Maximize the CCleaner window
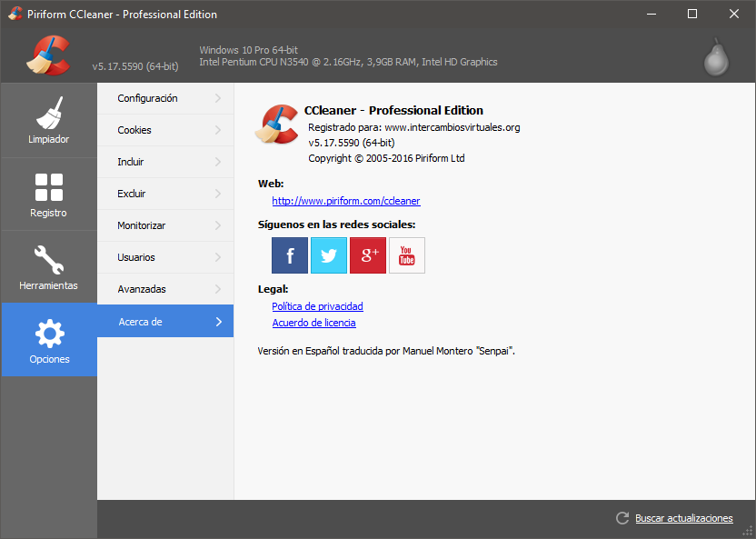The height and width of the screenshot is (539, 756). [692, 14]
